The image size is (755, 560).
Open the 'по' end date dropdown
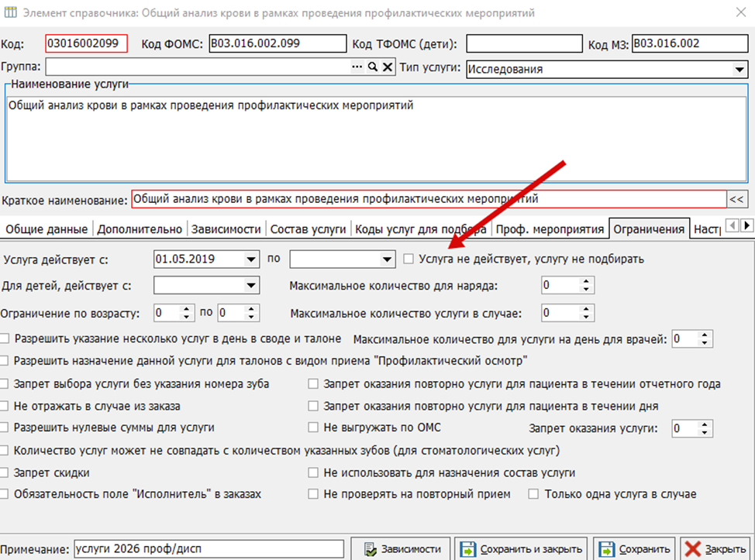coord(387,259)
